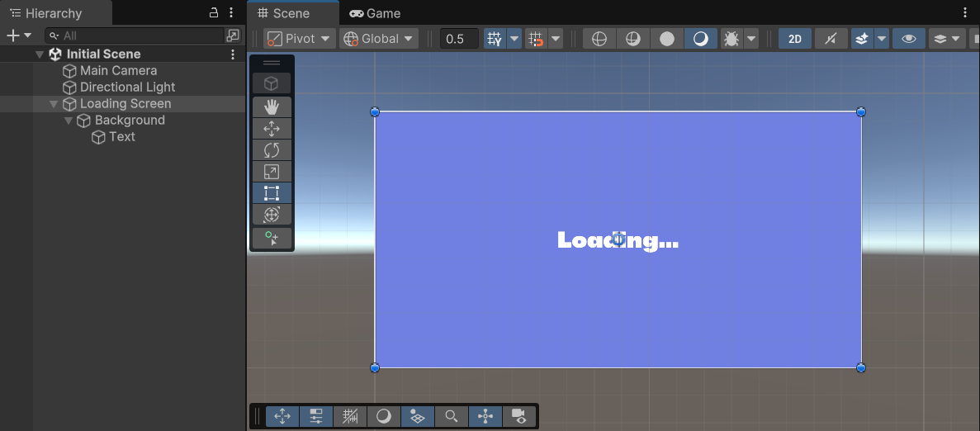Select the Directional Light object
This screenshot has height=431, width=980.
tap(127, 87)
